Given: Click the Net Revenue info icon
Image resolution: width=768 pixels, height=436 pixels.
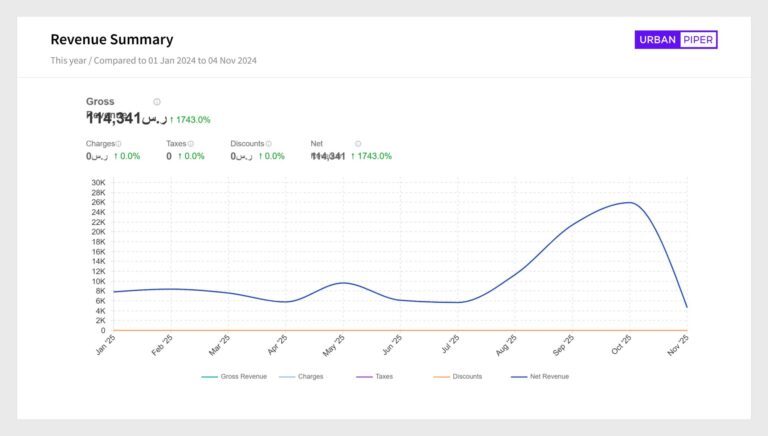Looking at the screenshot, I should (x=358, y=144).
